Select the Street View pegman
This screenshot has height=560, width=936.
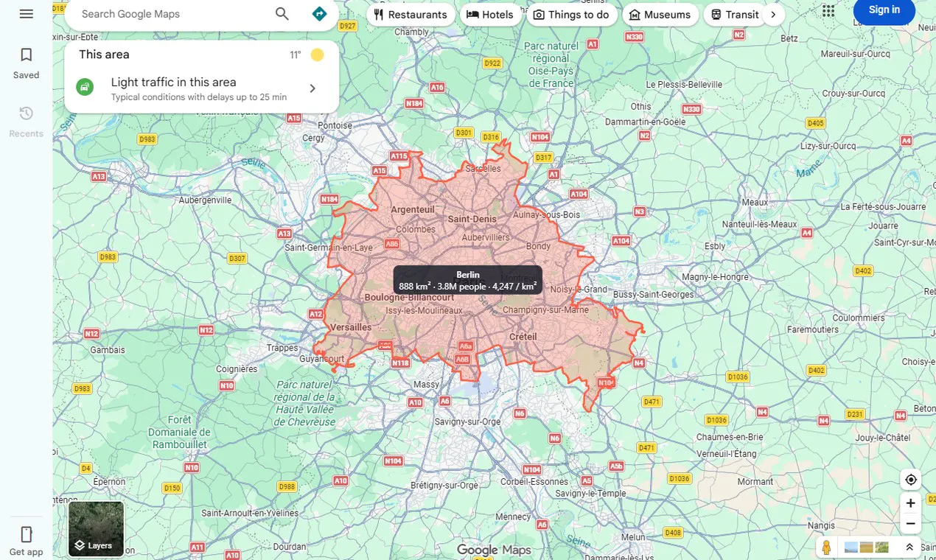tap(827, 547)
